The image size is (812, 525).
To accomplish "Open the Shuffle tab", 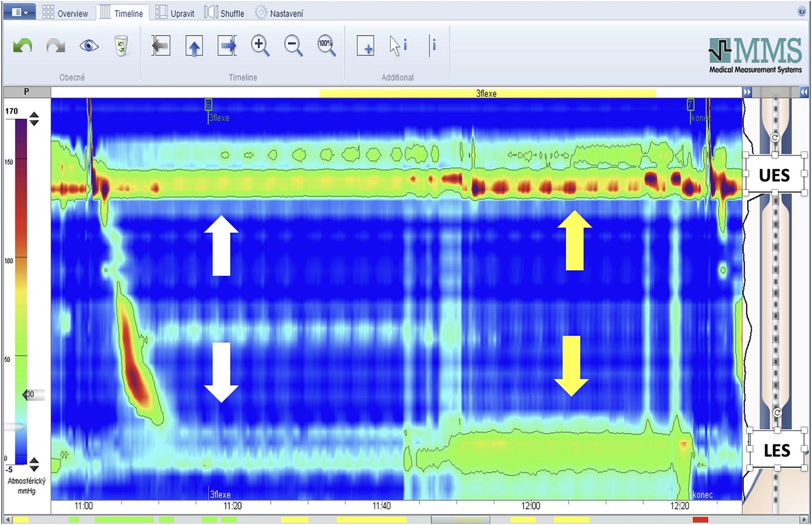I will tap(224, 13).
